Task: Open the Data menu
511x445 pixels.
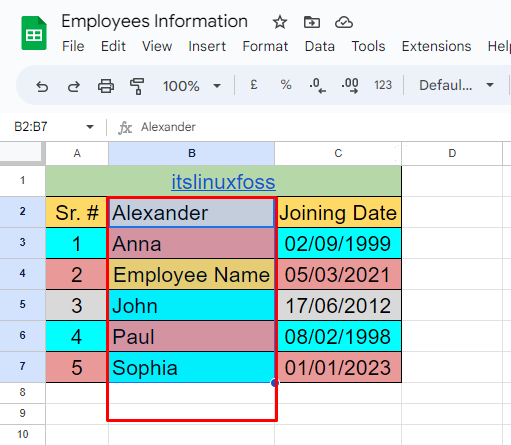Action: pyautogui.click(x=320, y=46)
